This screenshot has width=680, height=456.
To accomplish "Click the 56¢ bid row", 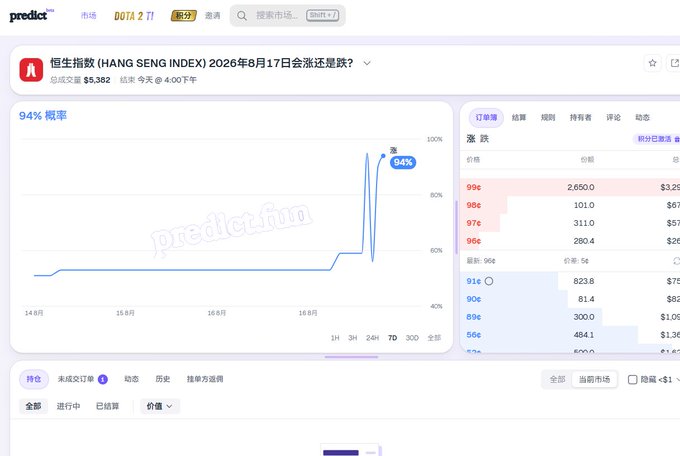I will pos(570,335).
